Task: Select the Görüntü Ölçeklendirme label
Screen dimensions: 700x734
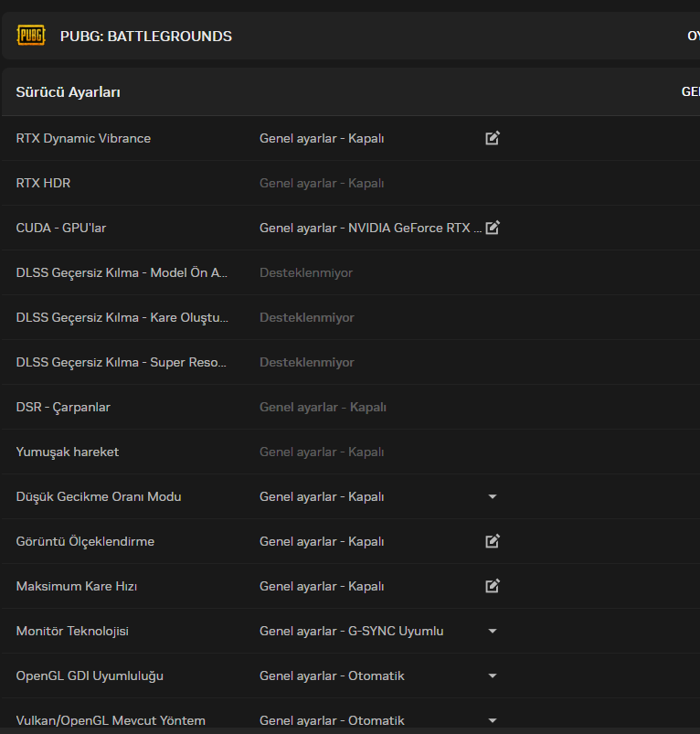Action: (85, 542)
